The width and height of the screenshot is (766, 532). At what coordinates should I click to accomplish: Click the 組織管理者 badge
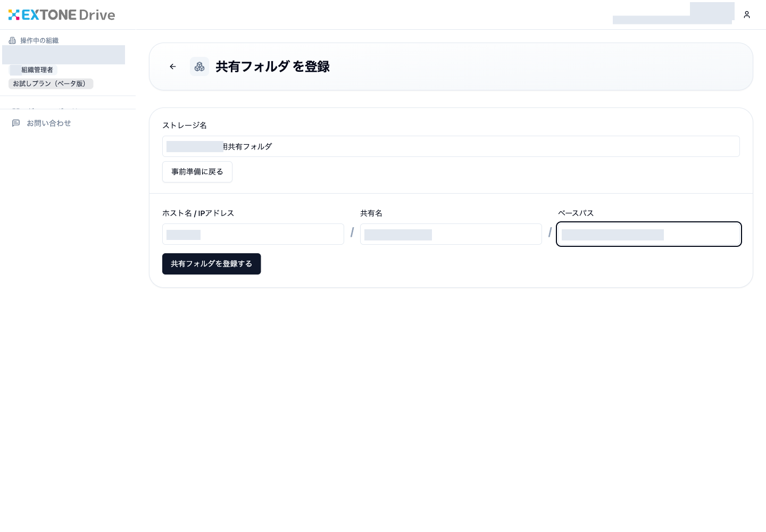click(33, 70)
